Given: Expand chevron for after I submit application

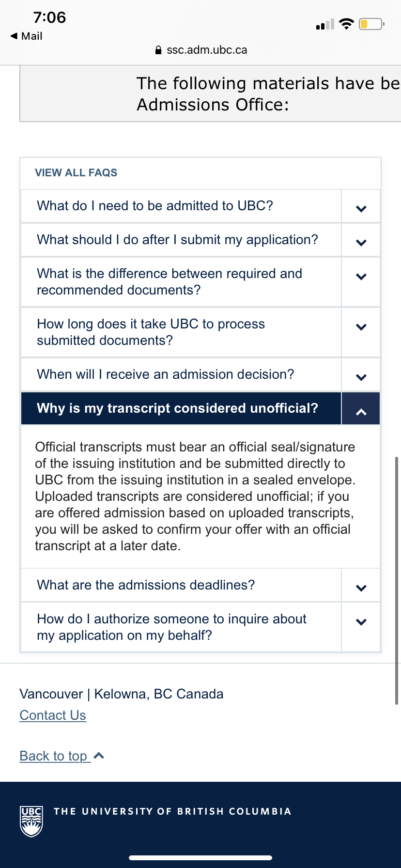Looking at the screenshot, I should pos(361,240).
